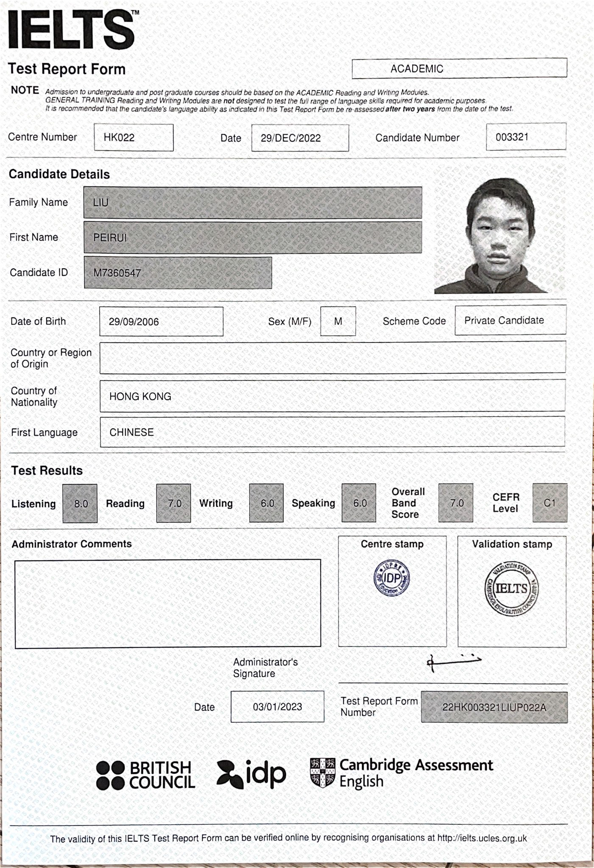Click the British Council logo
The height and width of the screenshot is (868, 594).
pyautogui.click(x=145, y=775)
